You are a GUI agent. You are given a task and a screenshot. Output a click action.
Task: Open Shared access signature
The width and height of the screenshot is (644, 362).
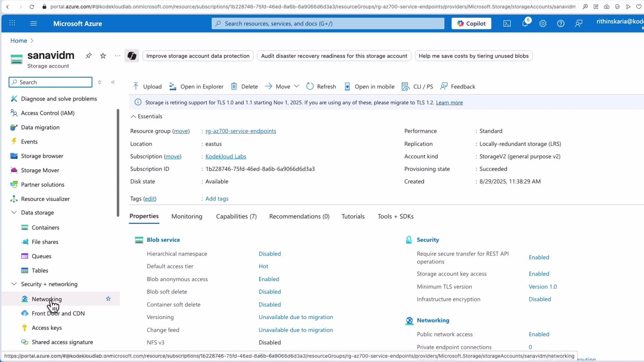pyautogui.click(x=62, y=342)
